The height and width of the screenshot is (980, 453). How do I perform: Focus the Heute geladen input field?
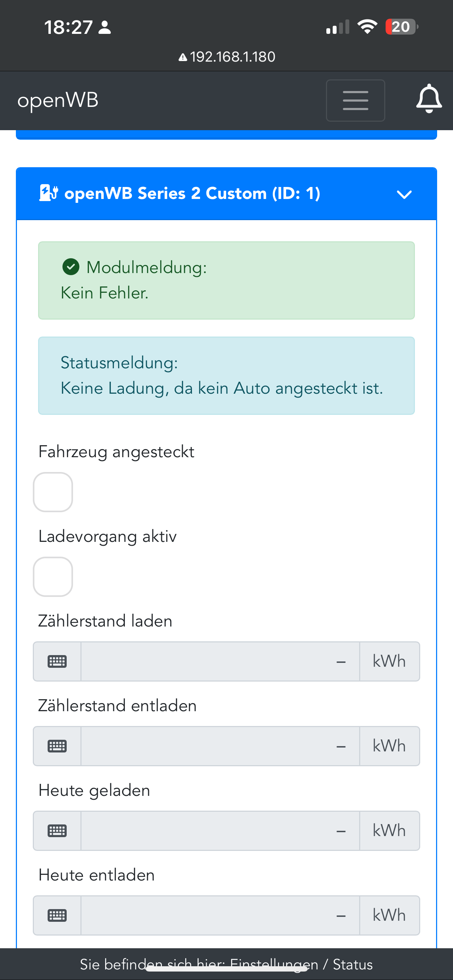(220, 831)
